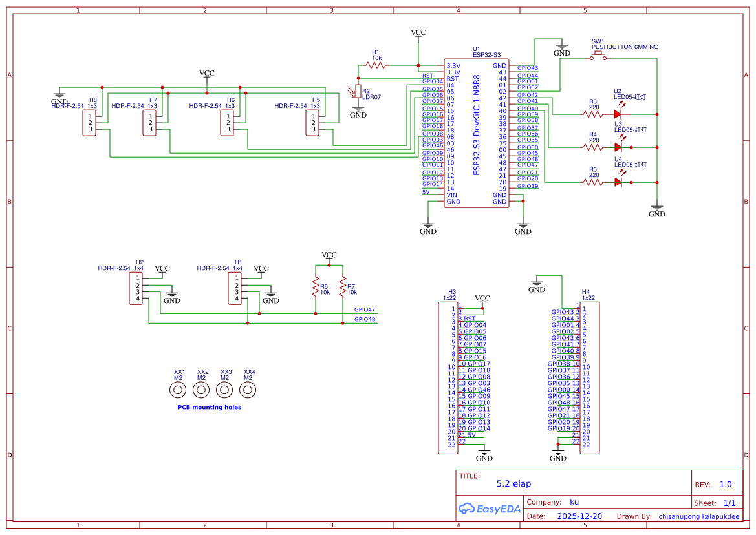Click the '5V' net label at VIN

click(426, 192)
